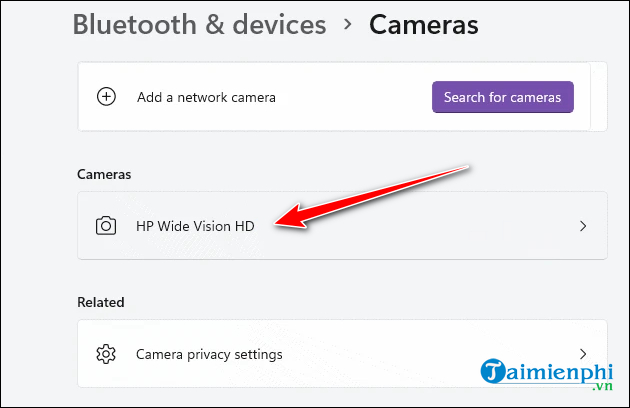The height and width of the screenshot is (408, 630).
Task: Click the Related section heading
Action: [101, 302]
